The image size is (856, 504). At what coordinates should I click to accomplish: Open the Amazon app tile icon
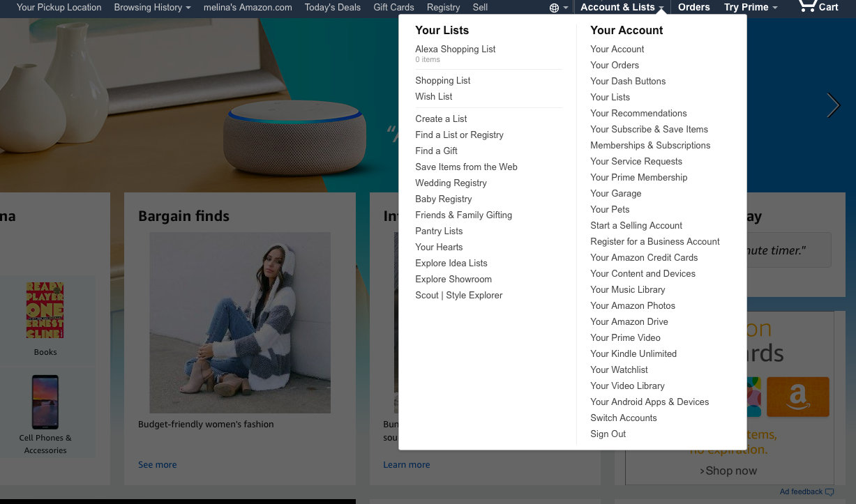click(x=798, y=397)
